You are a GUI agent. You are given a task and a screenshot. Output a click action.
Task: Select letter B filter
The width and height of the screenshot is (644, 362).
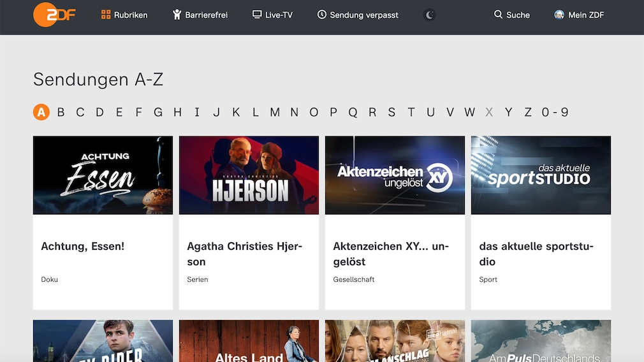(x=61, y=112)
